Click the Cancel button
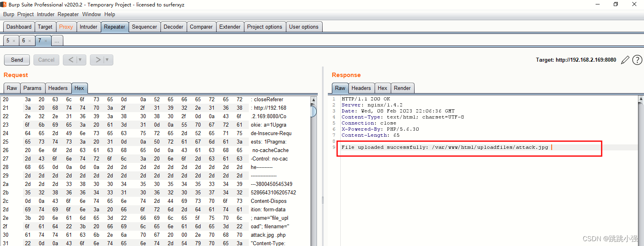The image size is (644, 246). click(46, 60)
